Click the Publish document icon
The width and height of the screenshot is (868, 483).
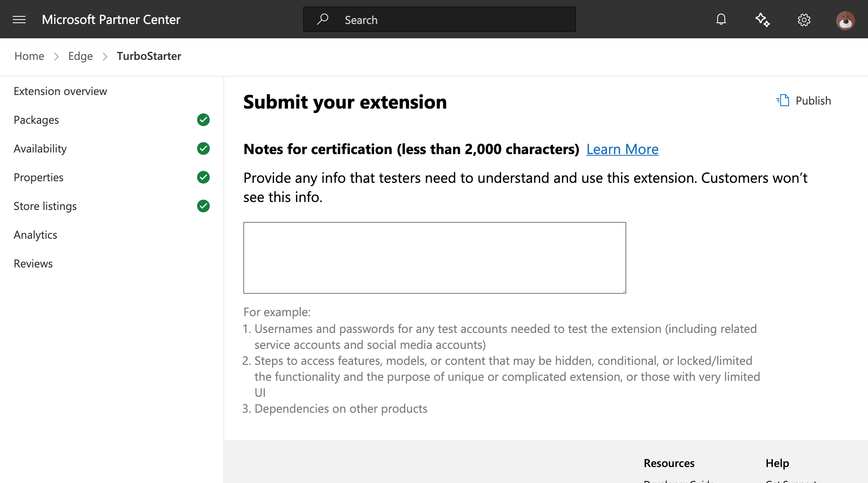click(783, 100)
